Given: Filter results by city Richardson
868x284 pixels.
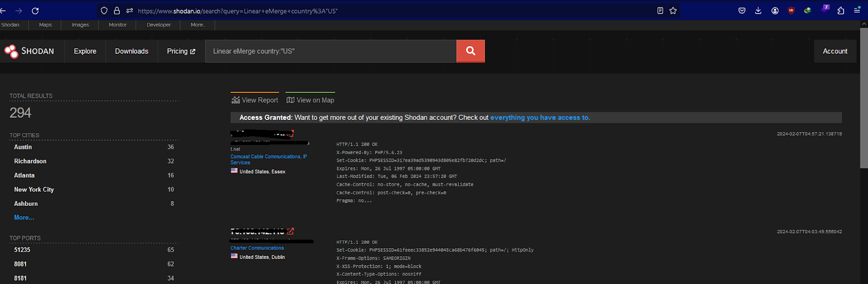Looking at the screenshot, I should [x=30, y=161].
